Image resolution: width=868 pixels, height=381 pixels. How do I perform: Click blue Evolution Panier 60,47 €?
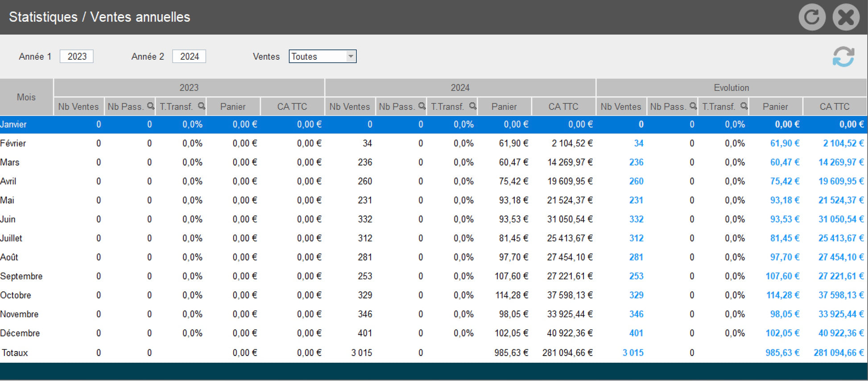[x=785, y=162]
